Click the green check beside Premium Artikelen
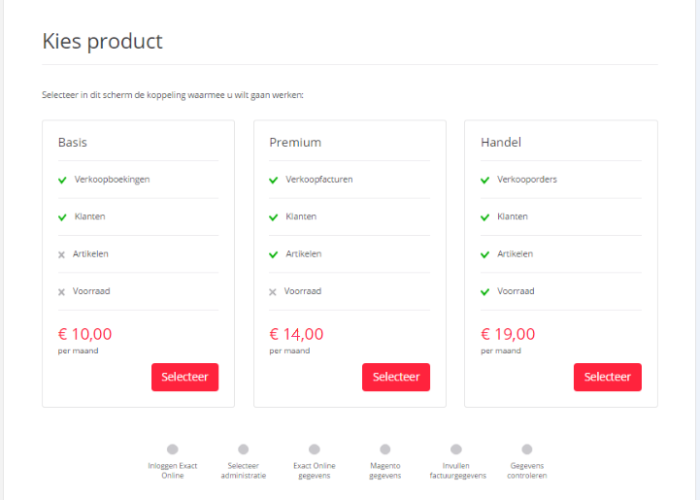Screen dimensions: 700x500 pyautogui.click(x=273, y=254)
